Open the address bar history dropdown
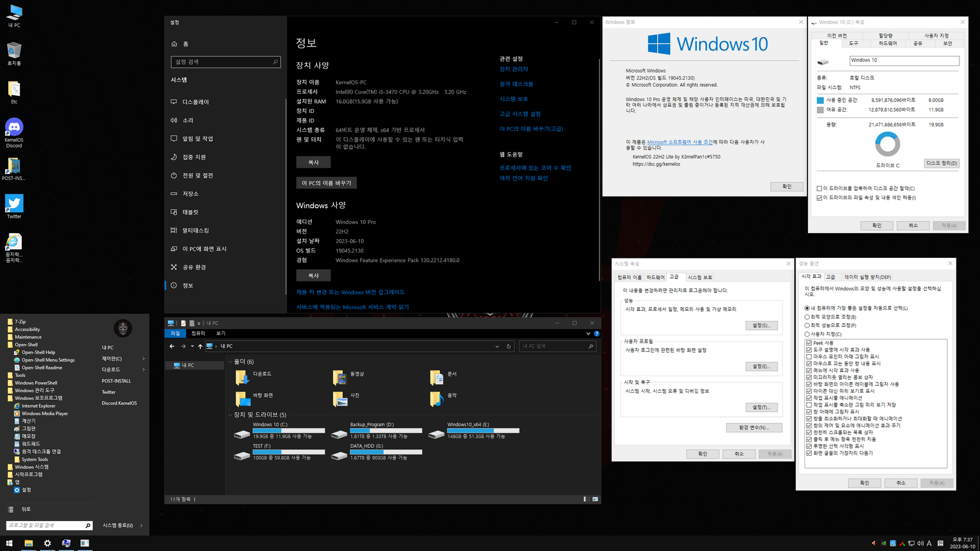 [497, 346]
